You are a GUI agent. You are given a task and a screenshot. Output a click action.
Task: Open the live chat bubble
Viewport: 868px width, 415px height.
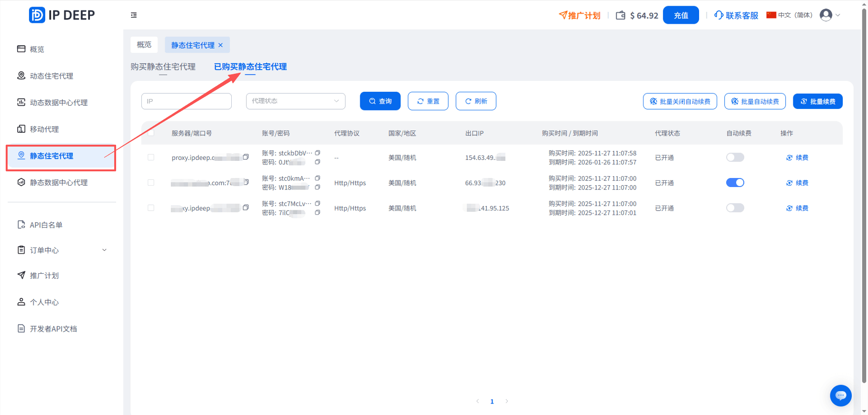[x=840, y=395]
